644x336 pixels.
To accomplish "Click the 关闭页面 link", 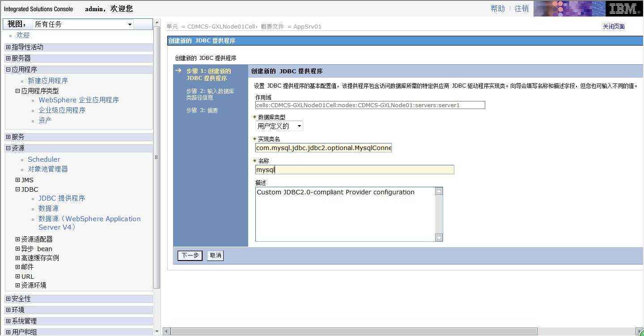I will pos(614,27).
